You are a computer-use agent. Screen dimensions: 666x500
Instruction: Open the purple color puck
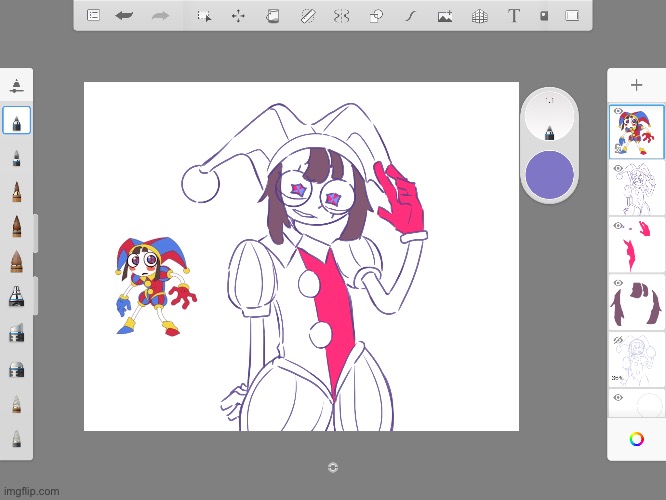coord(550,174)
